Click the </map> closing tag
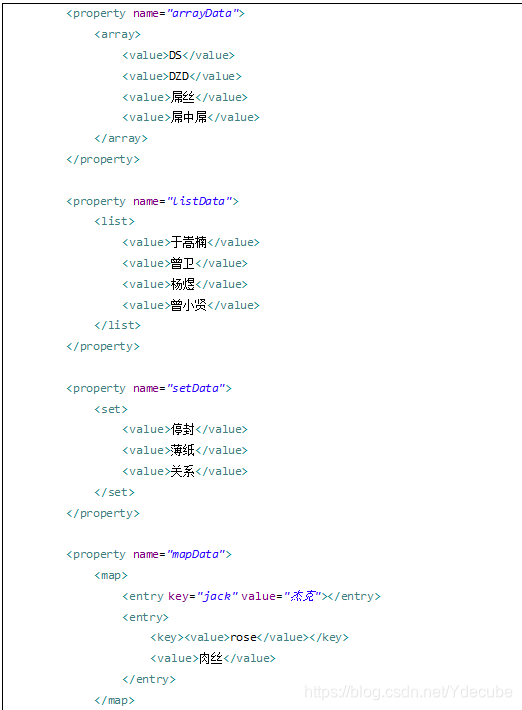522x710 pixels. [115, 700]
